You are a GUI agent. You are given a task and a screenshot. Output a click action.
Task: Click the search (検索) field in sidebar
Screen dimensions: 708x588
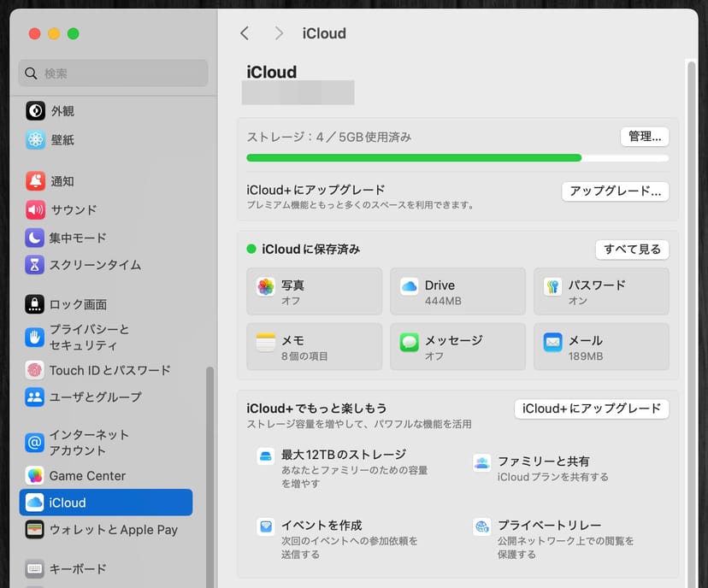click(x=114, y=73)
